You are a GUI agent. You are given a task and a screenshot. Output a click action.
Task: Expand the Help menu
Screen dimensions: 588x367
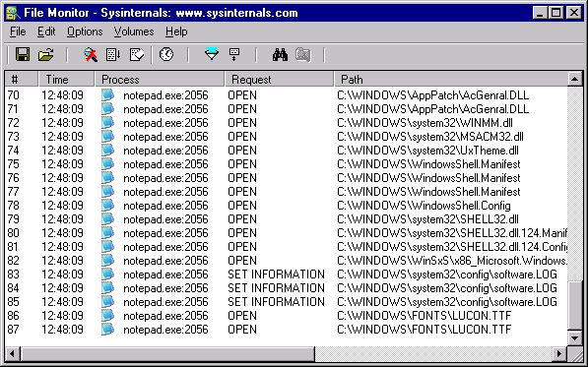176,31
